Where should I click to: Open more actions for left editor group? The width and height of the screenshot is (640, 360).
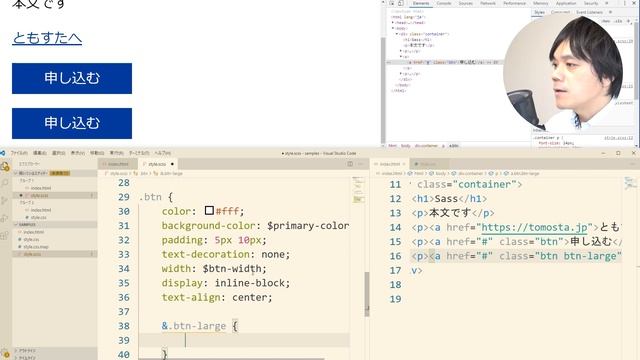click(360, 164)
